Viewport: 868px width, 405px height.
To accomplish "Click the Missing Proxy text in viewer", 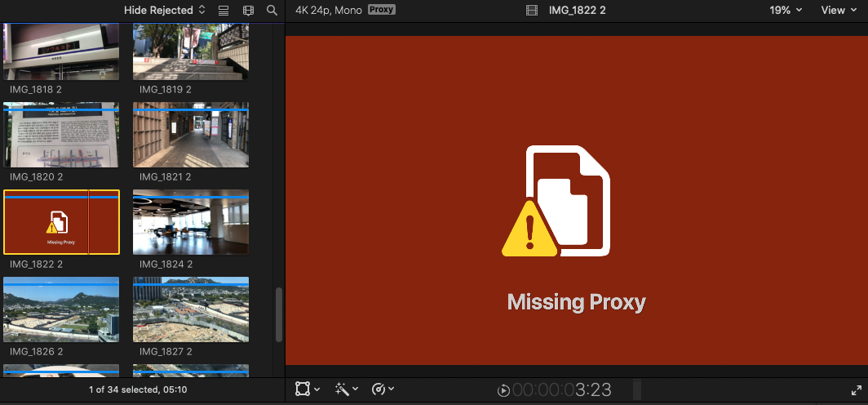I will point(576,302).
